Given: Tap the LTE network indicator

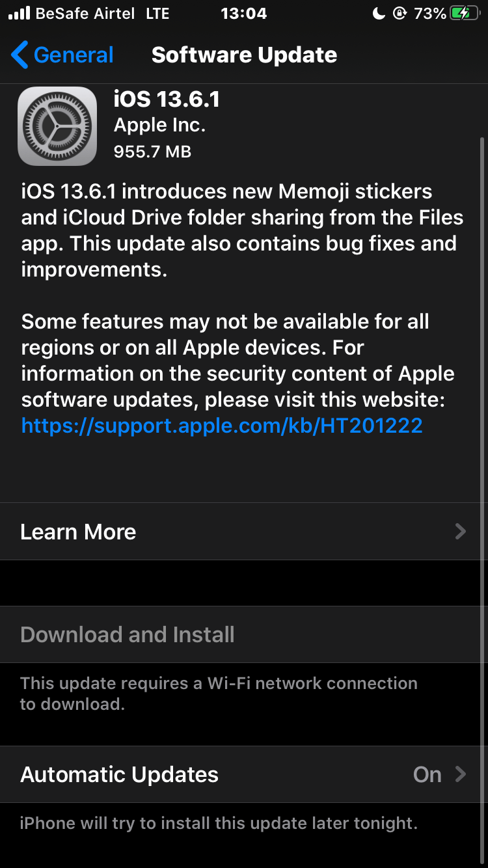Looking at the screenshot, I should pos(157,13).
